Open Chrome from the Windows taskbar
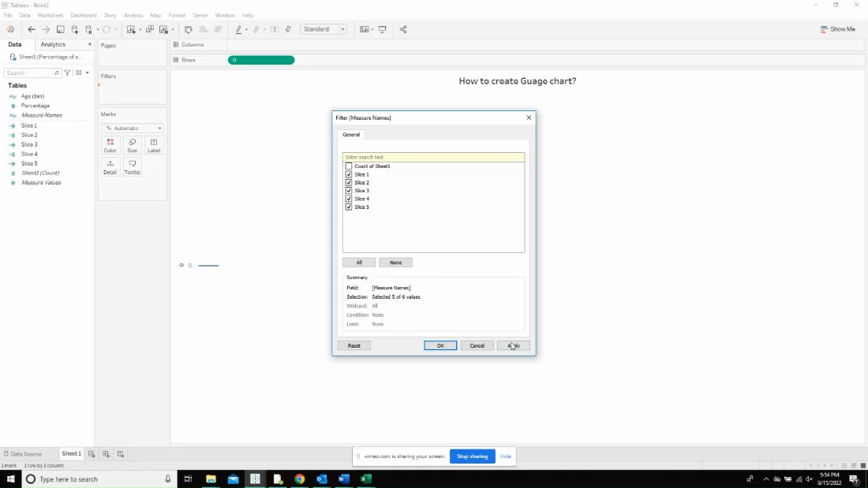868x488 pixels. (x=300, y=479)
